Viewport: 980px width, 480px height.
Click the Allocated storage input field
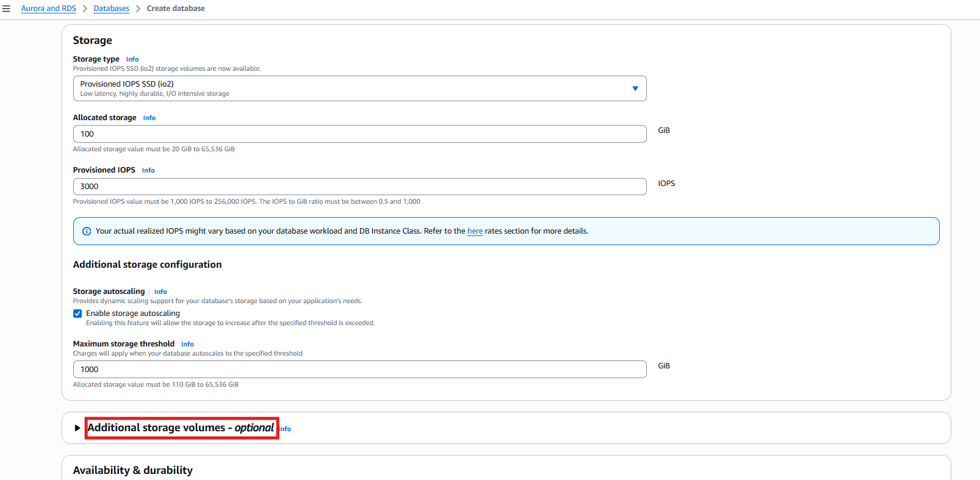(x=359, y=134)
